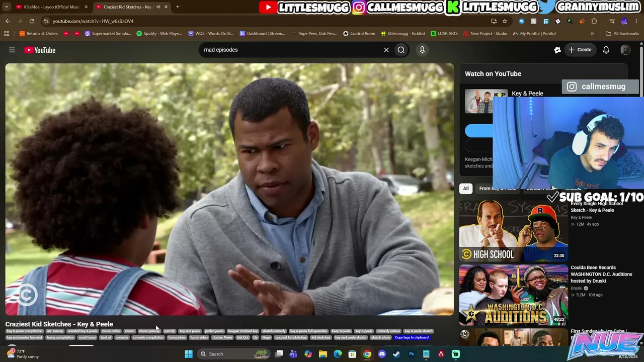The image size is (644, 362).
Task: Select the All filter chip
Action: [x=466, y=189]
